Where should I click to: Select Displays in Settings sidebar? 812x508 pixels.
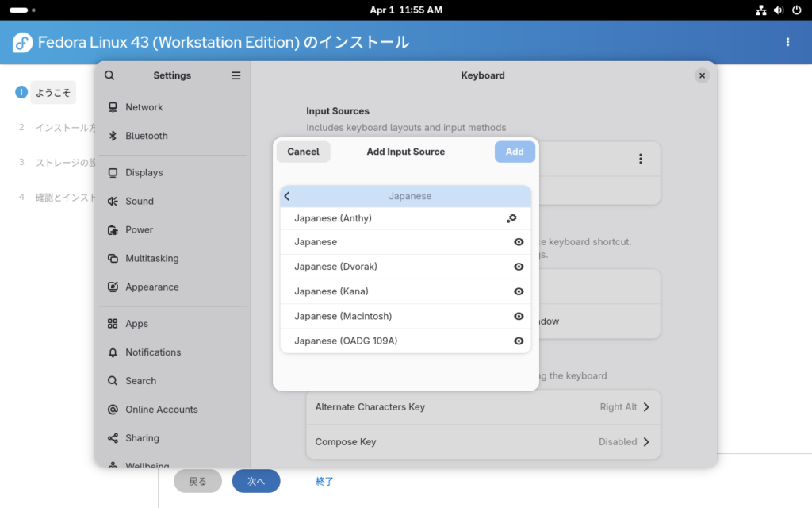tap(144, 172)
